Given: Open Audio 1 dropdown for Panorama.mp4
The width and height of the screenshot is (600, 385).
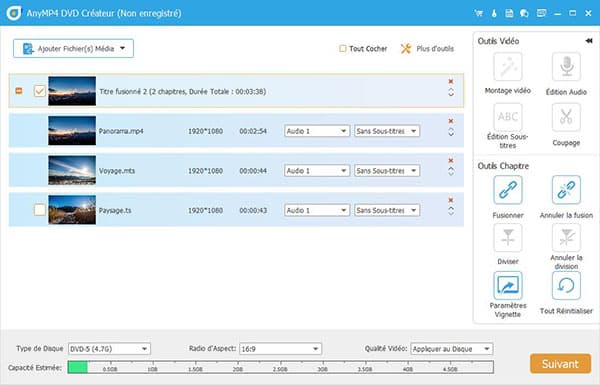Looking at the screenshot, I should point(316,131).
